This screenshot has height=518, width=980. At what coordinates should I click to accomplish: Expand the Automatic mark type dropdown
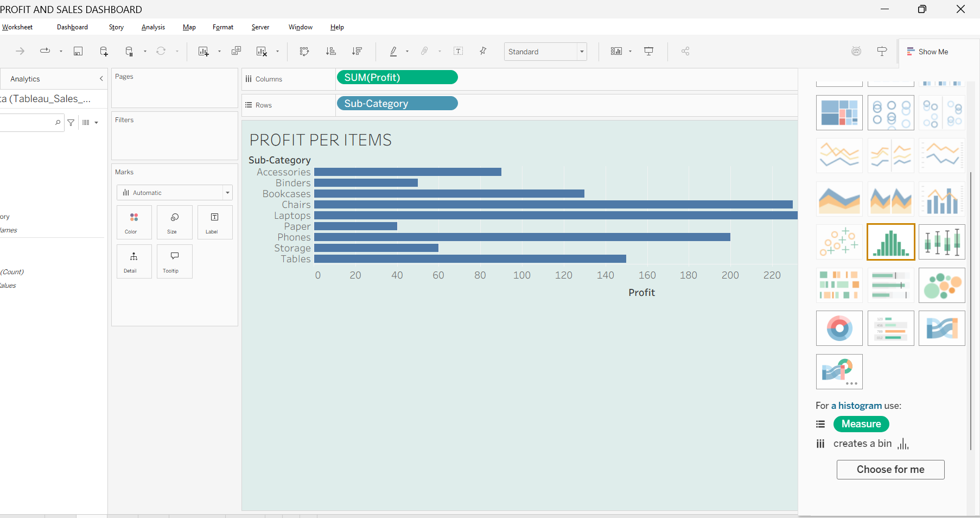point(175,193)
